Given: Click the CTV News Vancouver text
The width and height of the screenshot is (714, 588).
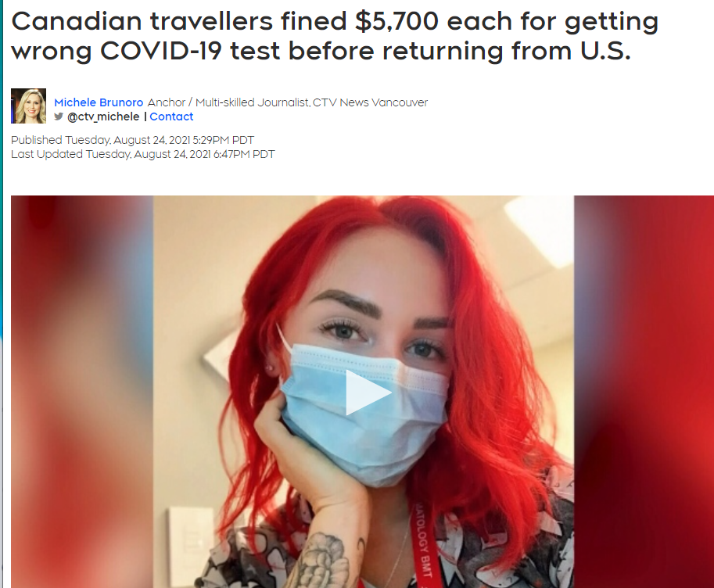Looking at the screenshot, I should [370, 102].
